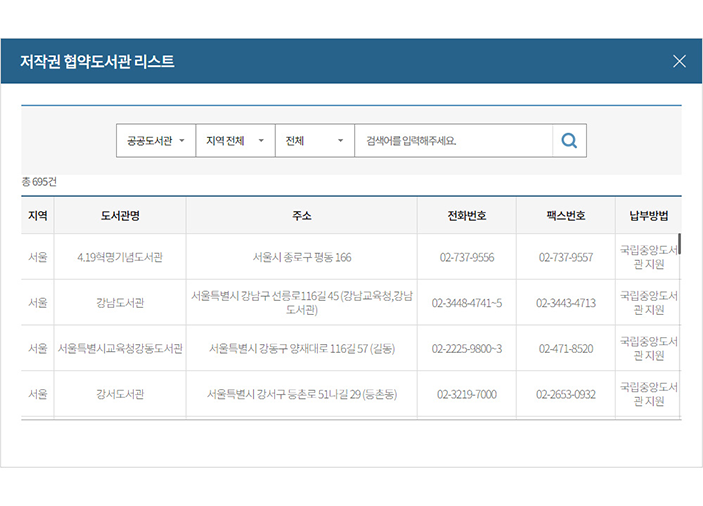703x506 pixels.
Task: Expand the 지역전체 region dropdown
Action: [x=235, y=141]
